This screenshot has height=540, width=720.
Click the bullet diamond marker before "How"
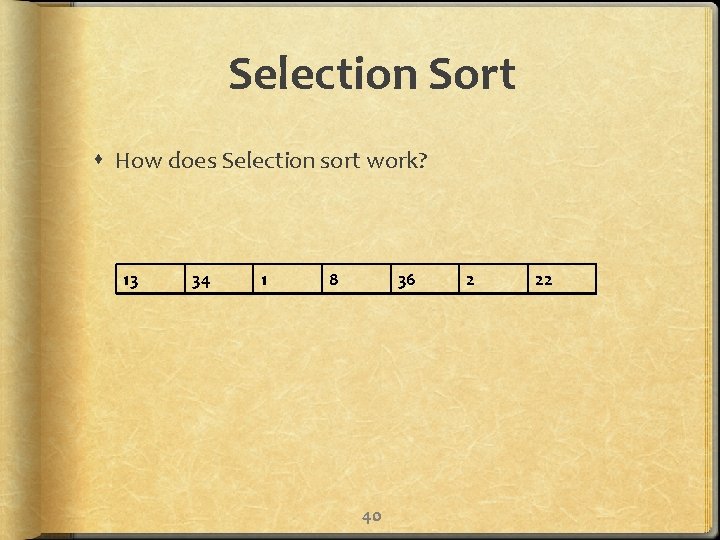[101, 160]
